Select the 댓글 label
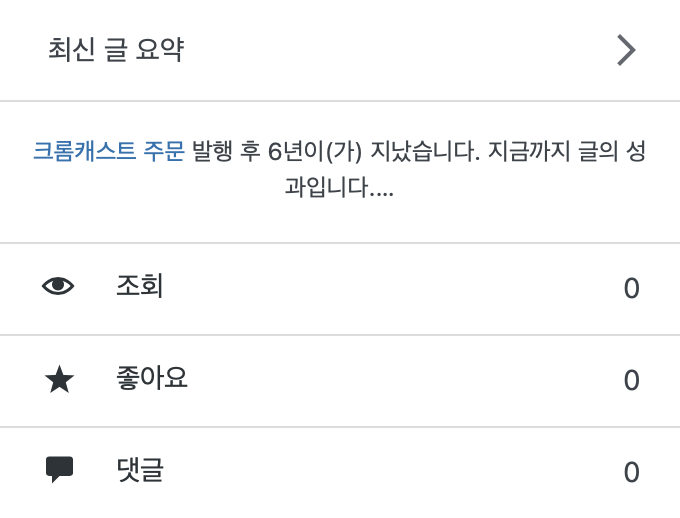The height and width of the screenshot is (518, 680). click(x=140, y=470)
